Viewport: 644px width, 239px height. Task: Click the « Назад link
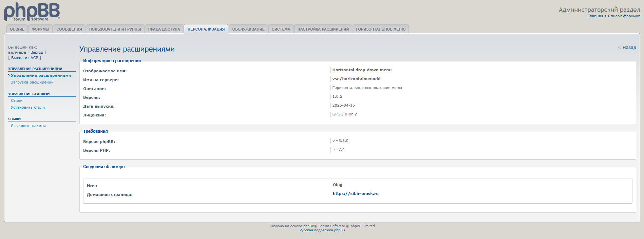click(627, 48)
